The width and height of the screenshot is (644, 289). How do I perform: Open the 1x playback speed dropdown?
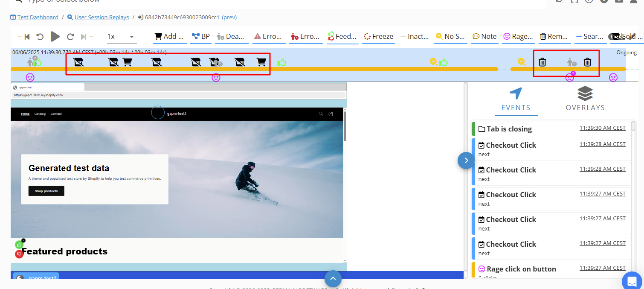(121, 37)
